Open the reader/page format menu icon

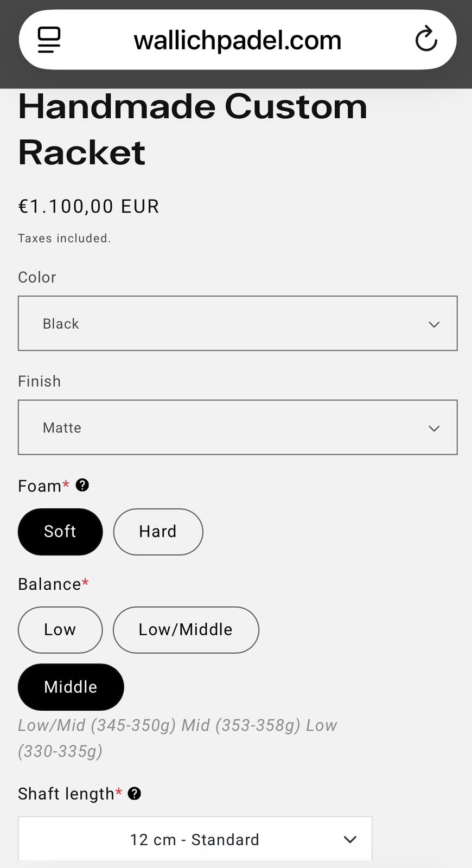point(49,40)
